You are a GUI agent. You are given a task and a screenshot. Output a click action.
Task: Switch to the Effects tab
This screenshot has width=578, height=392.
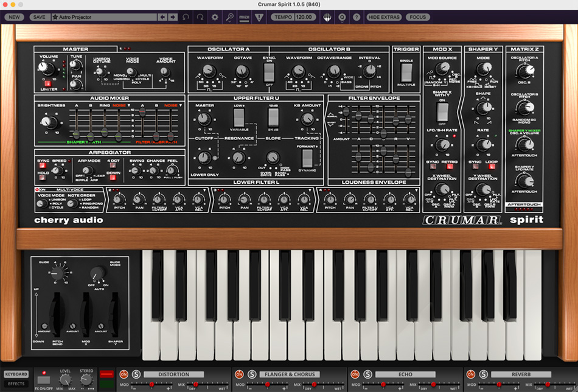click(16, 384)
